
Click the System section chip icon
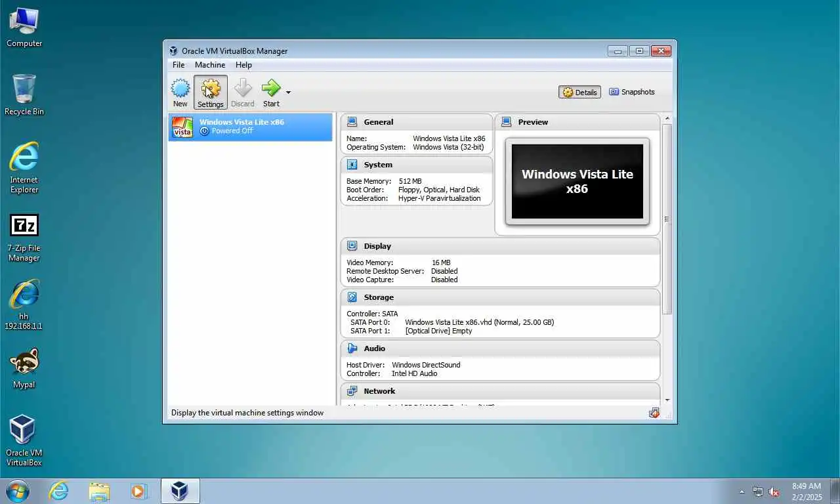[x=352, y=165]
